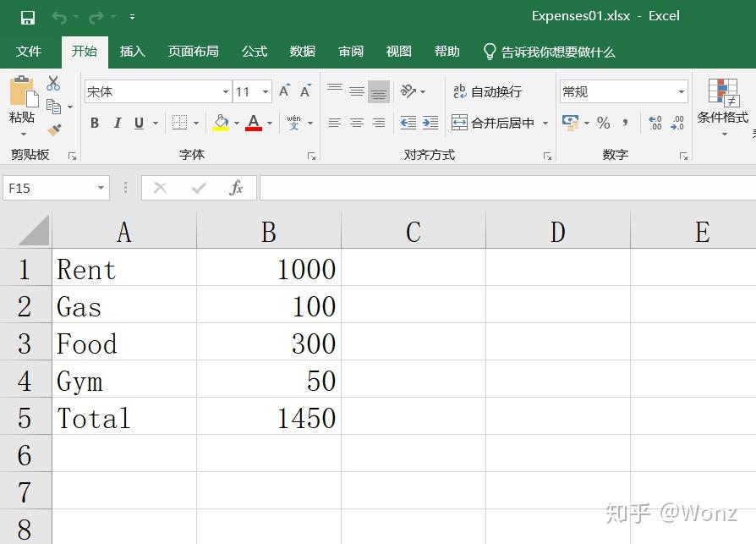The width and height of the screenshot is (756, 544).
Task: Apply bold formatting with the B icon
Action: (x=94, y=123)
